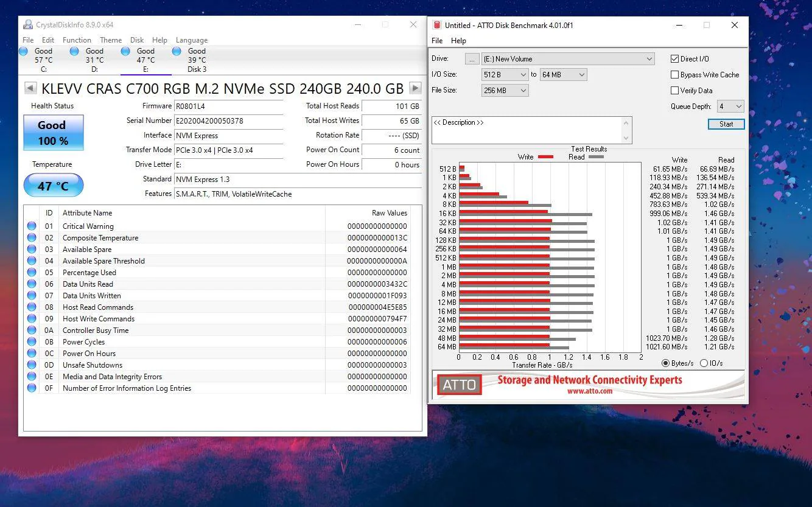Click status orb for Percentage Used attribute
812x507 pixels.
[32, 273]
